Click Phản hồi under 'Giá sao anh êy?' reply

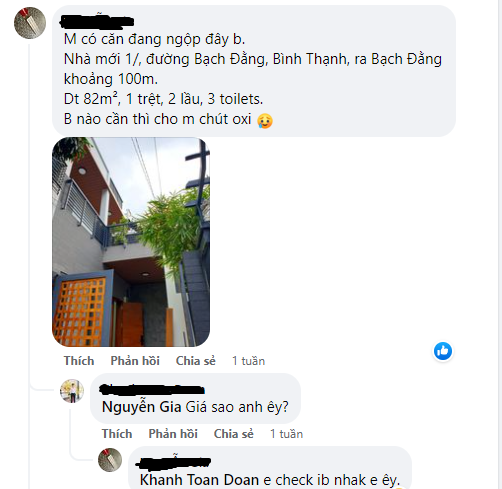[x=173, y=434]
